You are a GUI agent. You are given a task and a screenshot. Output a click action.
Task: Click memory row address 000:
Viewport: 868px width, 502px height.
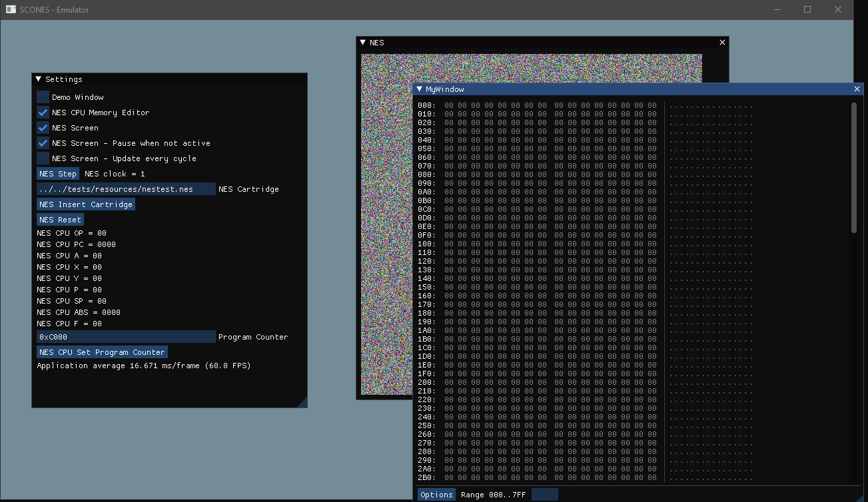point(426,105)
